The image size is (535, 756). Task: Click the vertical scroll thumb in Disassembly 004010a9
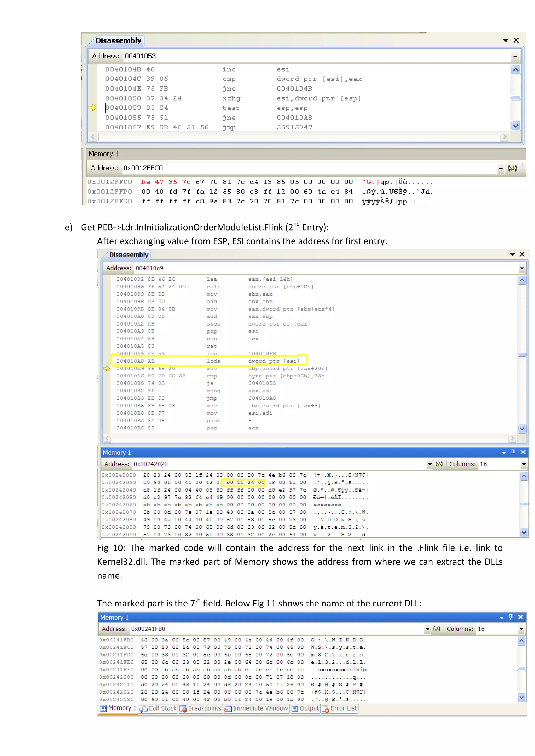click(522, 355)
